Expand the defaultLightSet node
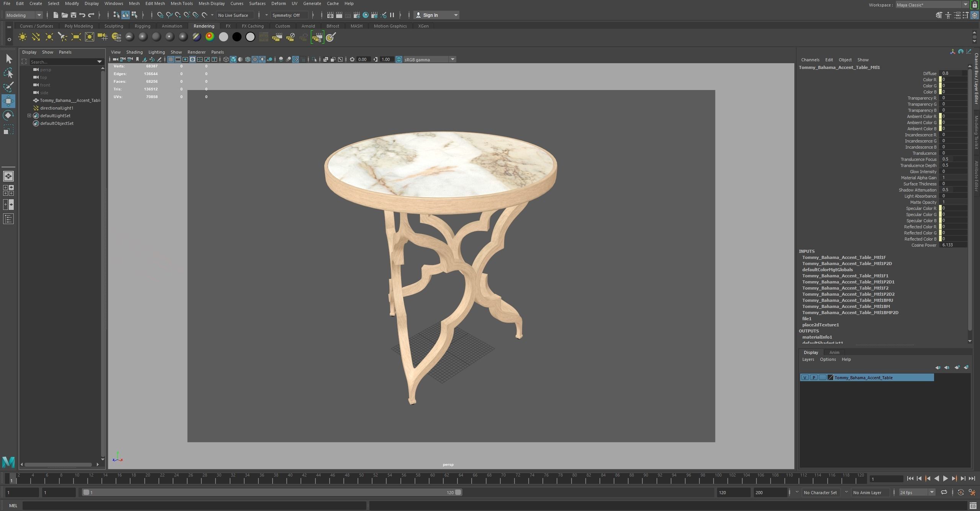Screen dimensions: 980x511 pos(29,116)
